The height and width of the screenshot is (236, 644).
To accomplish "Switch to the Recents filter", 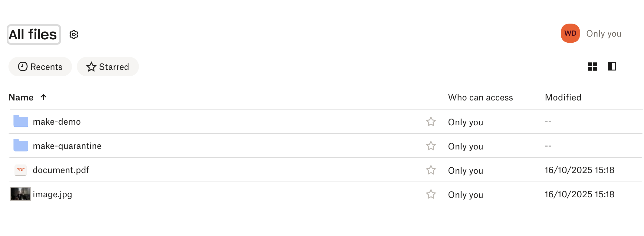I will pyautogui.click(x=40, y=67).
